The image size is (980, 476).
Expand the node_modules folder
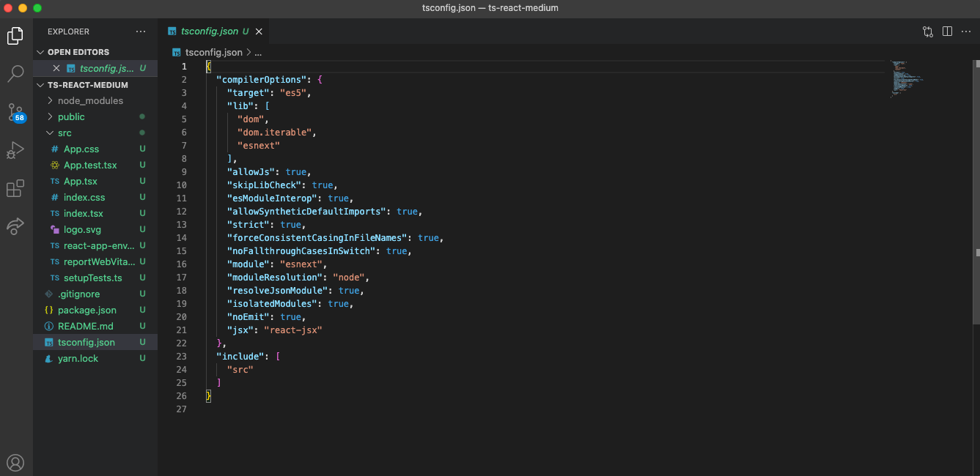(95, 100)
